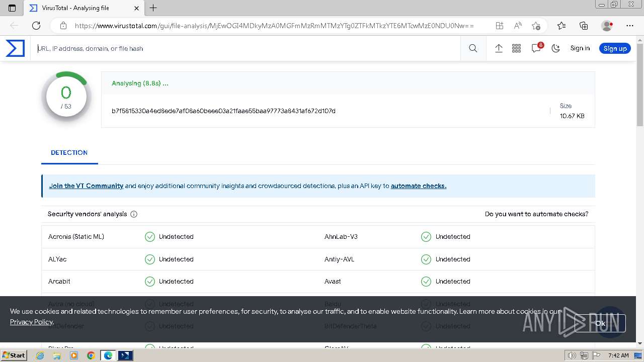Click the AhnLab-V3 vendor name
Viewport: 644px width, 362px height.
tap(341, 236)
